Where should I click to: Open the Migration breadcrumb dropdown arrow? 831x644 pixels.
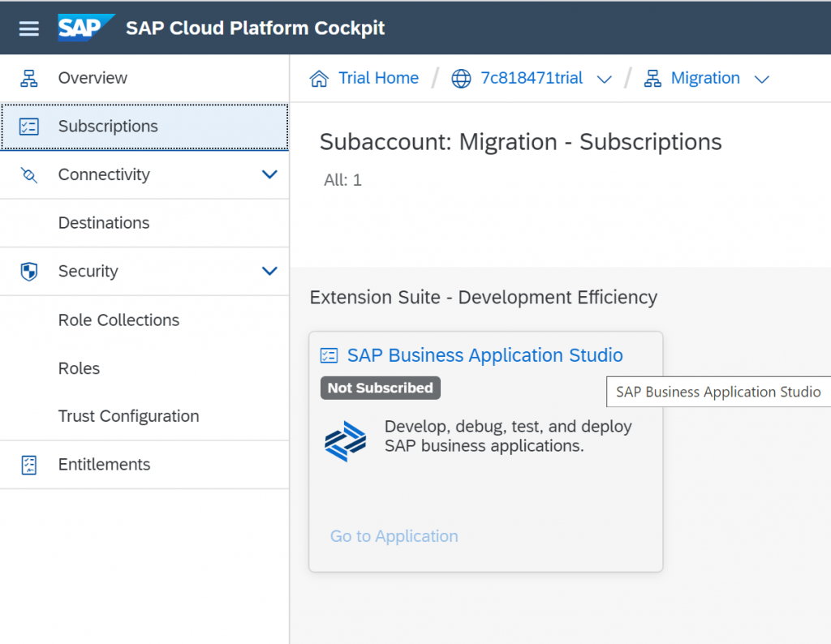(761, 79)
